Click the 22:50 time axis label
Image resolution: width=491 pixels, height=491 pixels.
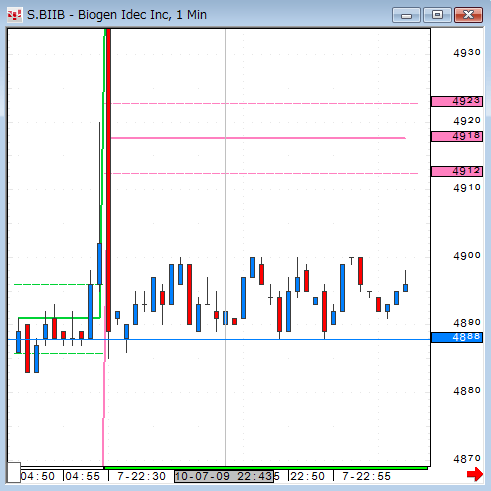point(307,476)
